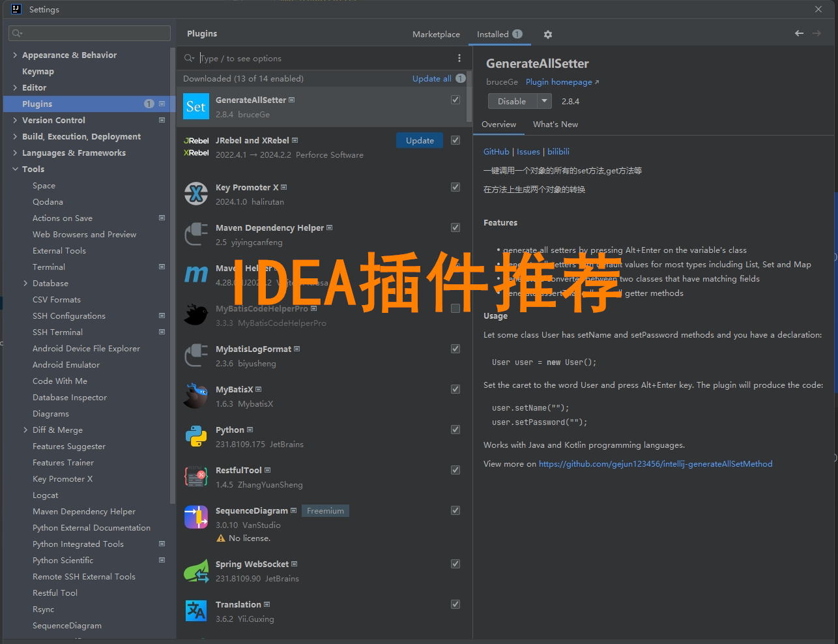Expand Appearance & Behavior tree node
The image size is (838, 644).
(x=15, y=55)
